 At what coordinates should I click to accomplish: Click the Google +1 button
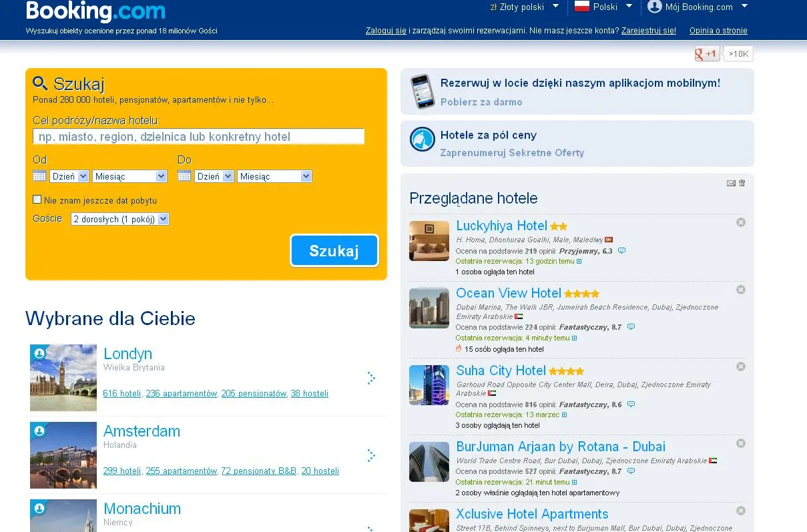click(707, 53)
